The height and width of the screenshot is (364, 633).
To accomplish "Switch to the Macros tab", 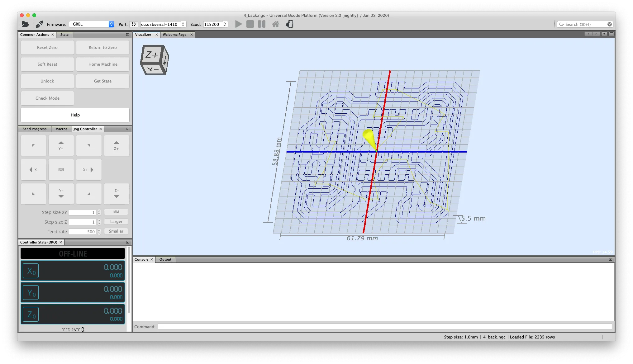I will pos(61,129).
